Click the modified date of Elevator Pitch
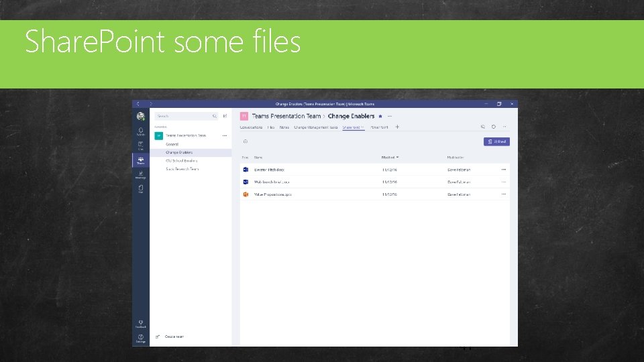This screenshot has width=644, height=362. click(389, 170)
